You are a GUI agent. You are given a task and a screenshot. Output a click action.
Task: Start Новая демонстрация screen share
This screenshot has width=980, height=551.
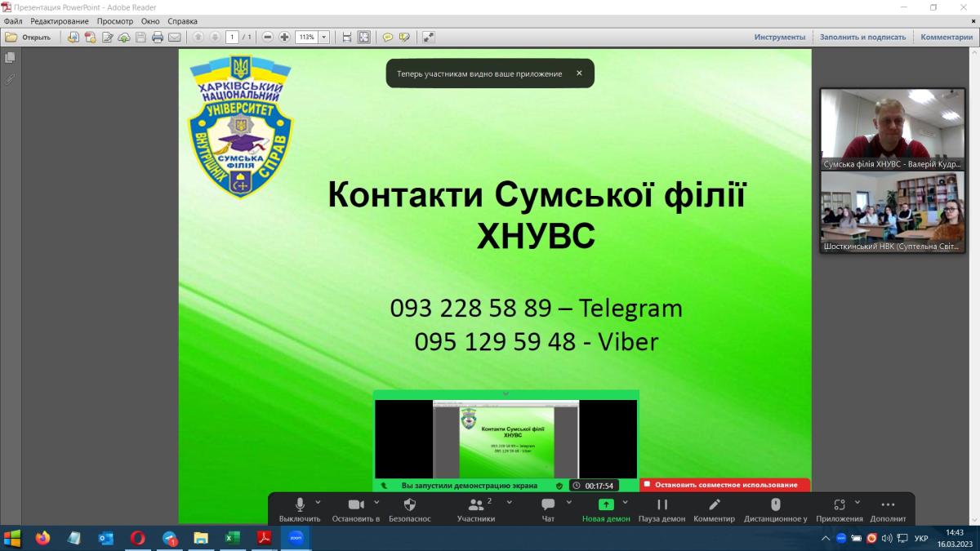pos(606,509)
